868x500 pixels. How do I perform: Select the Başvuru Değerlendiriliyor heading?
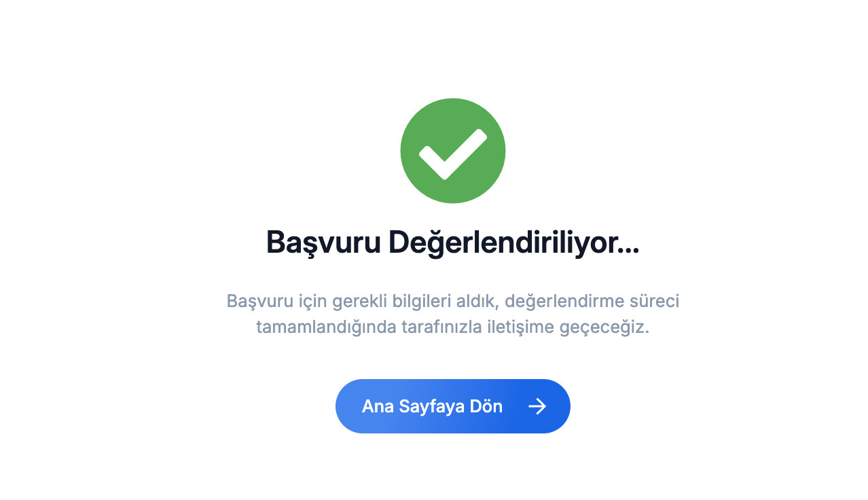tap(453, 243)
